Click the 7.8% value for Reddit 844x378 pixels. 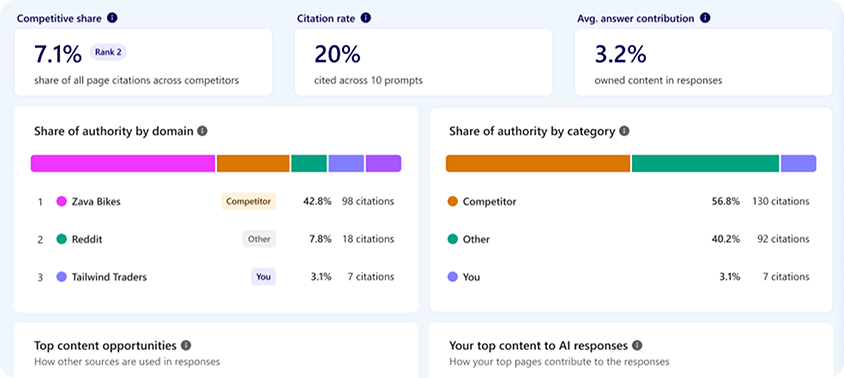pyautogui.click(x=320, y=239)
